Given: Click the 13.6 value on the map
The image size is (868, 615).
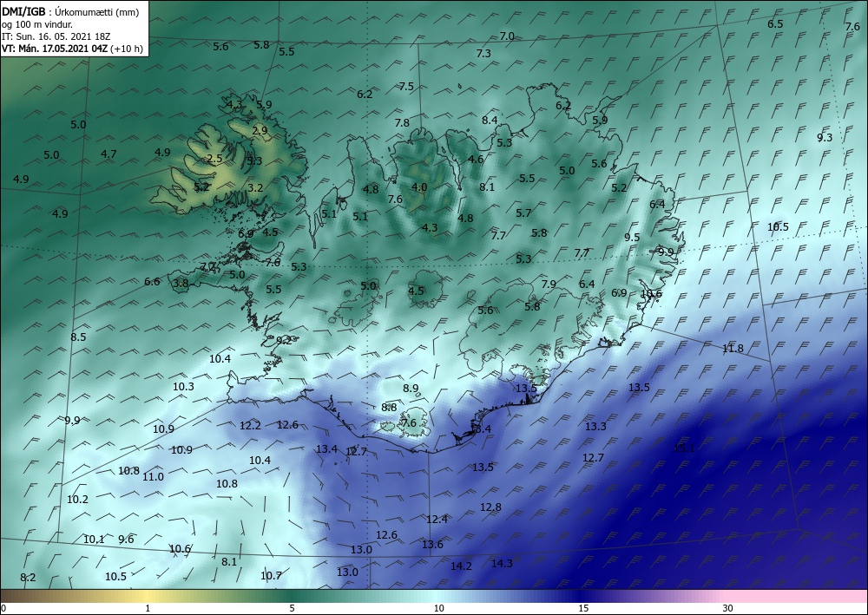Looking at the screenshot, I should [x=432, y=545].
